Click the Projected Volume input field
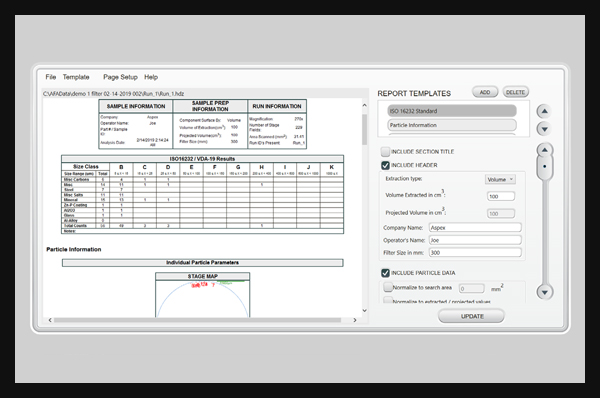 (501, 214)
